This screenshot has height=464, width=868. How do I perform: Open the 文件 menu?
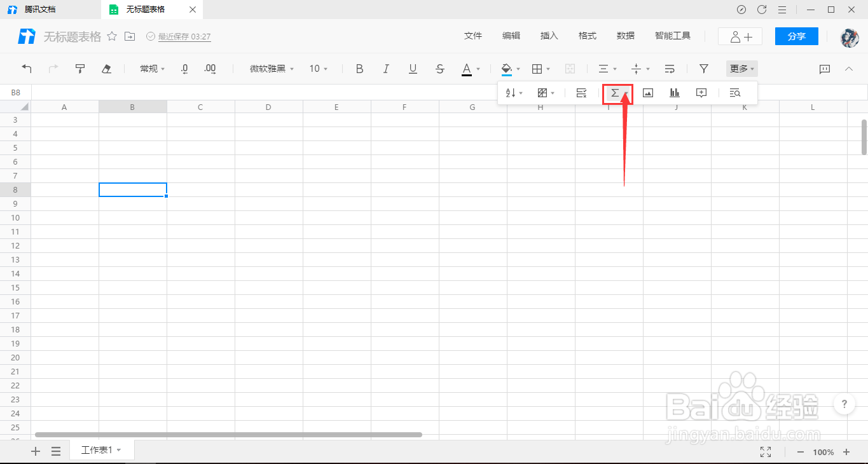[x=473, y=36]
